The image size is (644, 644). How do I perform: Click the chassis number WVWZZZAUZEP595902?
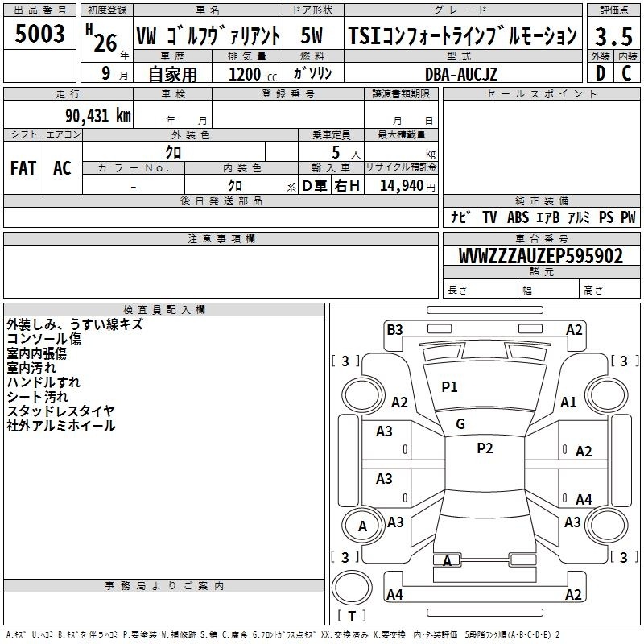click(x=540, y=256)
